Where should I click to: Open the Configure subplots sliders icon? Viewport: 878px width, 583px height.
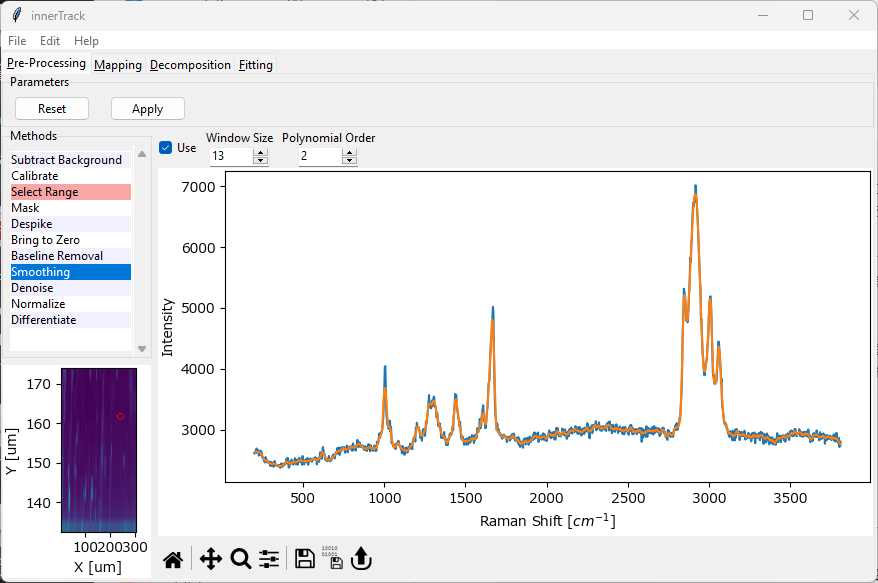(x=269, y=559)
